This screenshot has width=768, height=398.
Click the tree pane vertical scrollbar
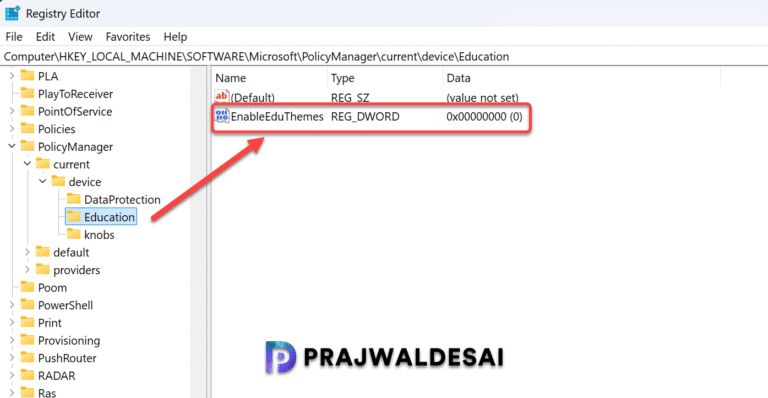(198, 233)
